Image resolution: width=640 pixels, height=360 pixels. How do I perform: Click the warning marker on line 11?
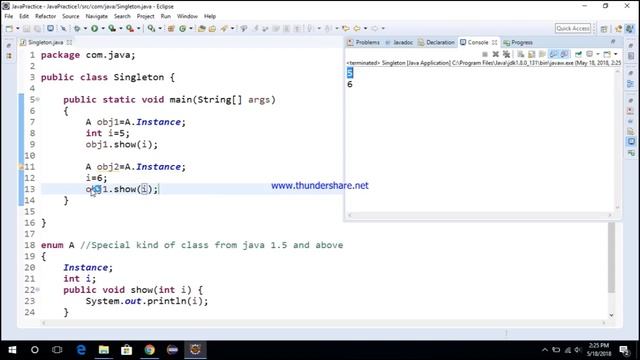pos(21,167)
